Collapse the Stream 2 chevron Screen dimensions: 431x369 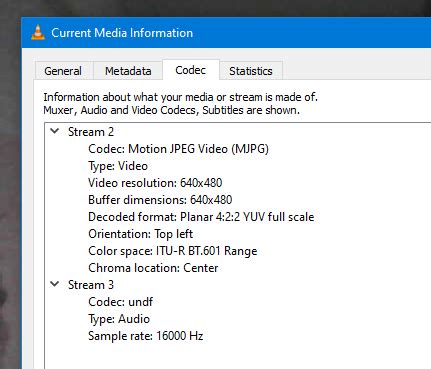point(55,131)
